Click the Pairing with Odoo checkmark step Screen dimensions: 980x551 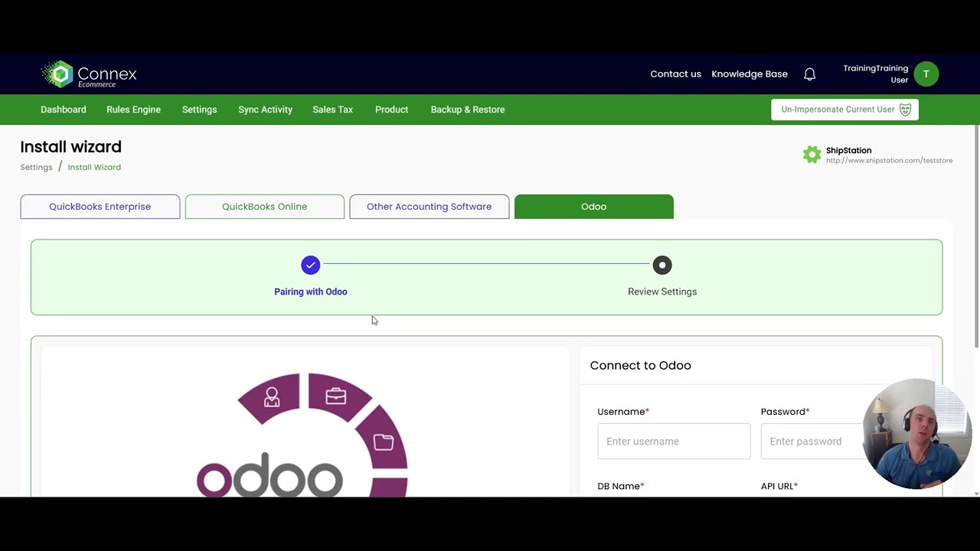pos(310,265)
